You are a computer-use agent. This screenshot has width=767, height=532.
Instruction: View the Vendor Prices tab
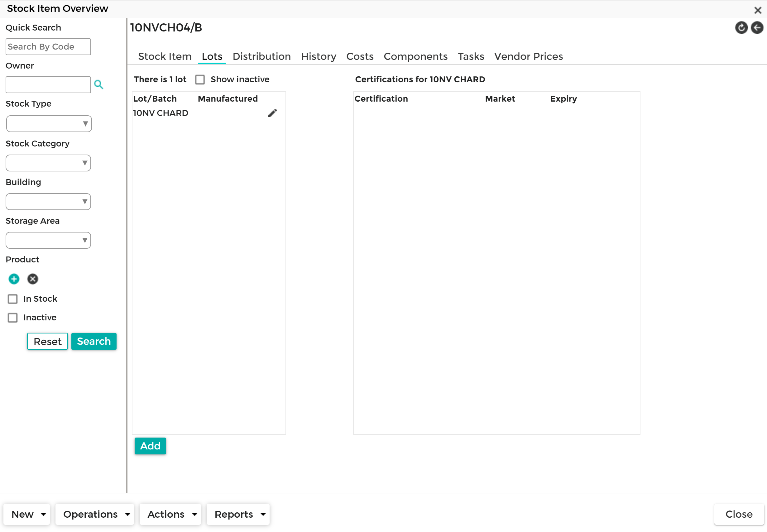tap(529, 56)
